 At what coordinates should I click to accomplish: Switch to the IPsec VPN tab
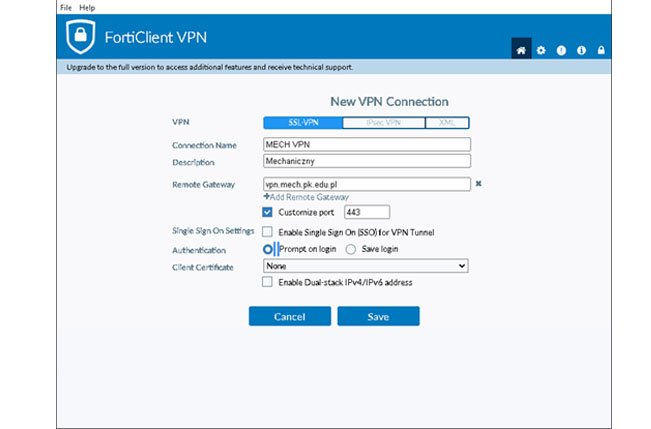(383, 123)
